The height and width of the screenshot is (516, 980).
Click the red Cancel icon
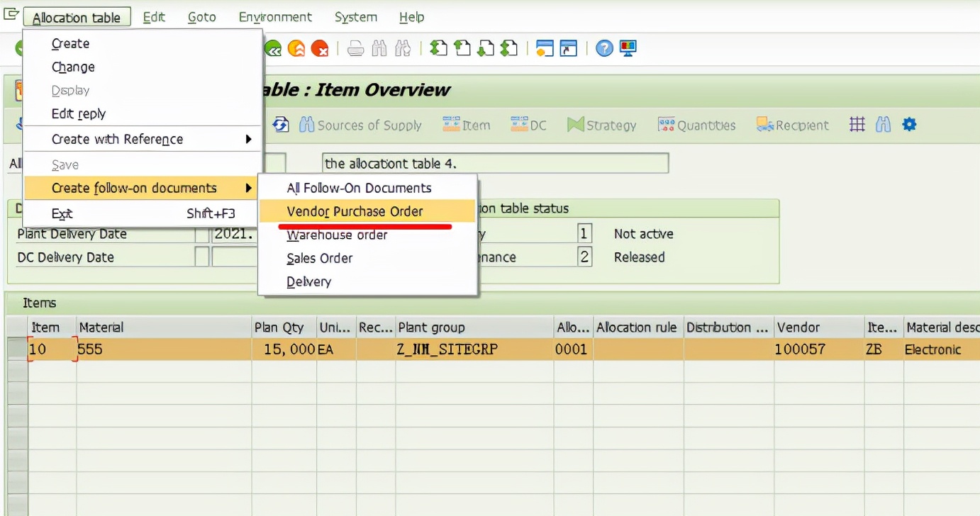pyautogui.click(x=320, y=48)
